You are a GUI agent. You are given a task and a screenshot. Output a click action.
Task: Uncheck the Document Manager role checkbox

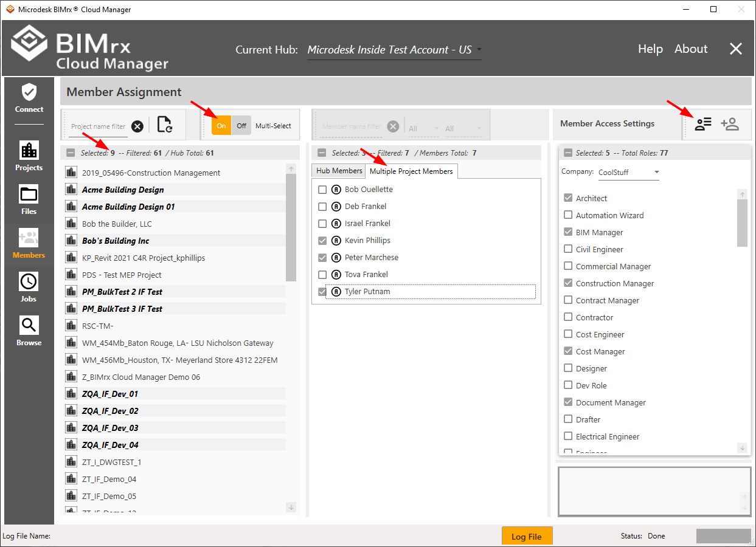coord(568,402)
